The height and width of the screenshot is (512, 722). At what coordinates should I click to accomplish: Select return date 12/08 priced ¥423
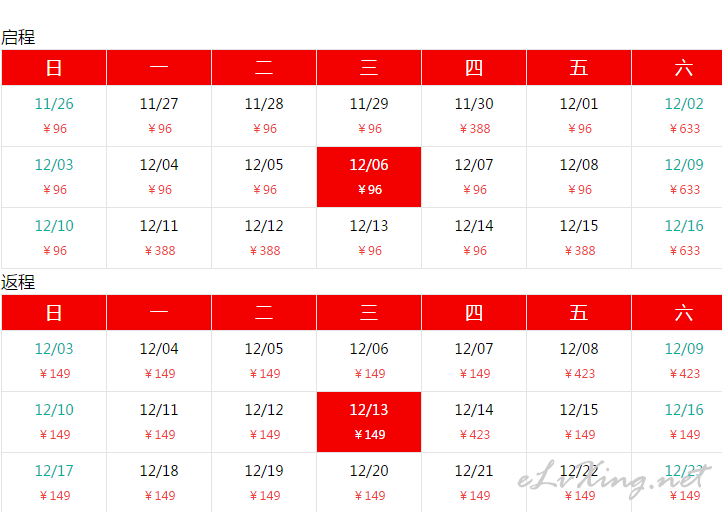pos(579,361)
